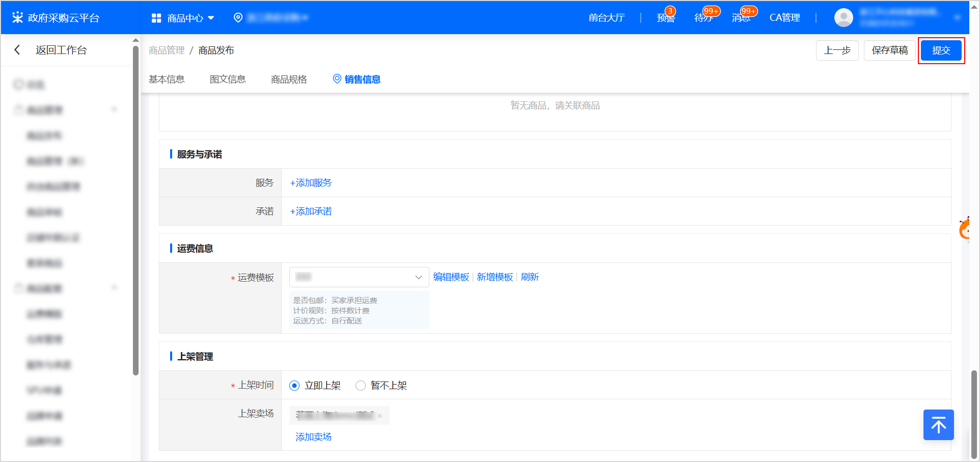Click the blue back-to-top arrow button
This screenshot has width=980, height=462.
(x=938, y=425)
